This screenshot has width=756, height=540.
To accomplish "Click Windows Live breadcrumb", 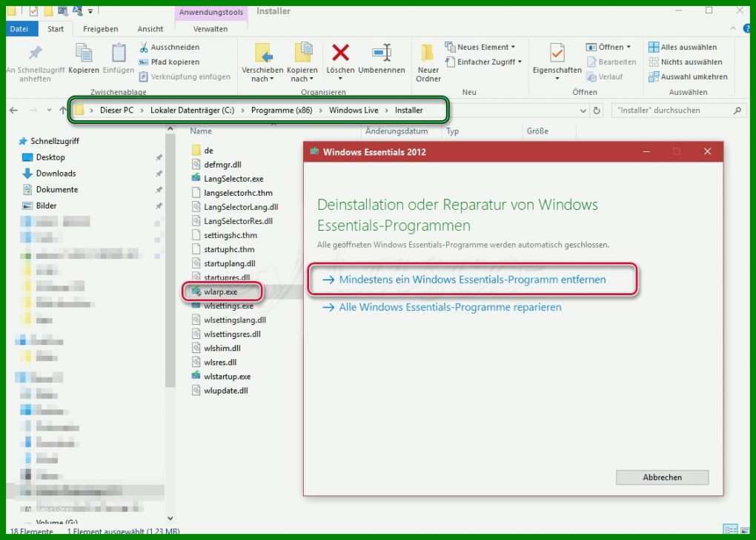I will click(x=354, y=111).
